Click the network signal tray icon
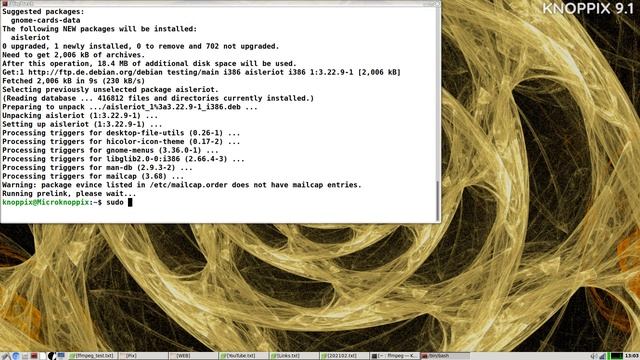 (602, 356)
